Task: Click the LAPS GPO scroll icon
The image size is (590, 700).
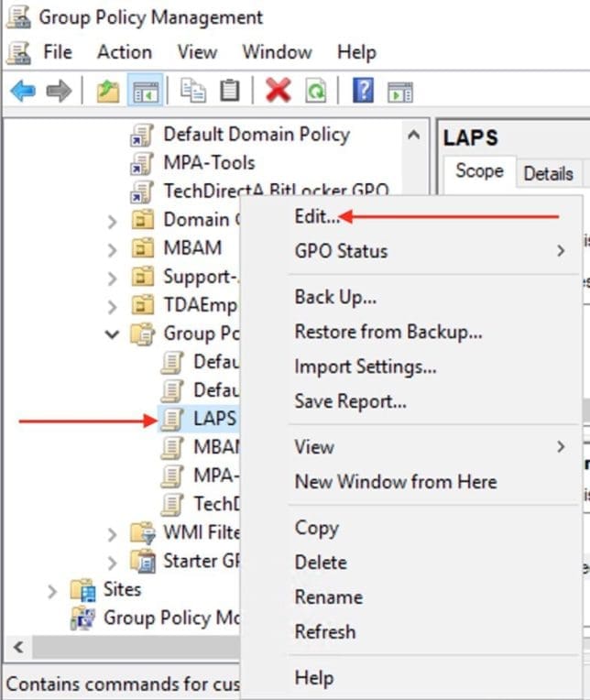Action: click(x=172, y=420)
